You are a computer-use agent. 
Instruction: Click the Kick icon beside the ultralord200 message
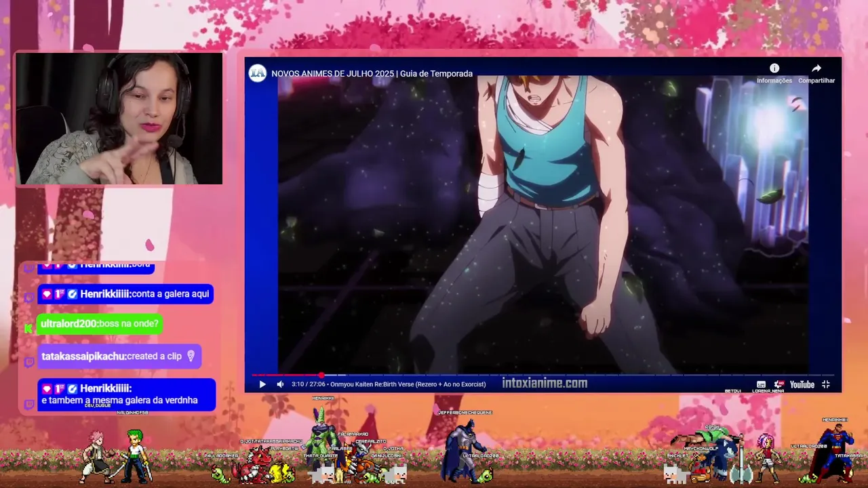pyautogui.click(x=28, y=329)
